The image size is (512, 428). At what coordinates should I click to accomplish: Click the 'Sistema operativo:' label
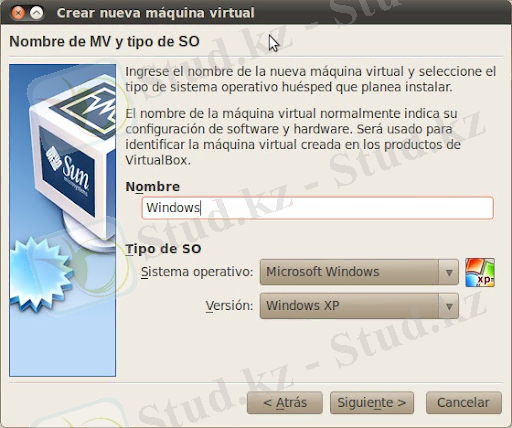click(x=197, y=272)
